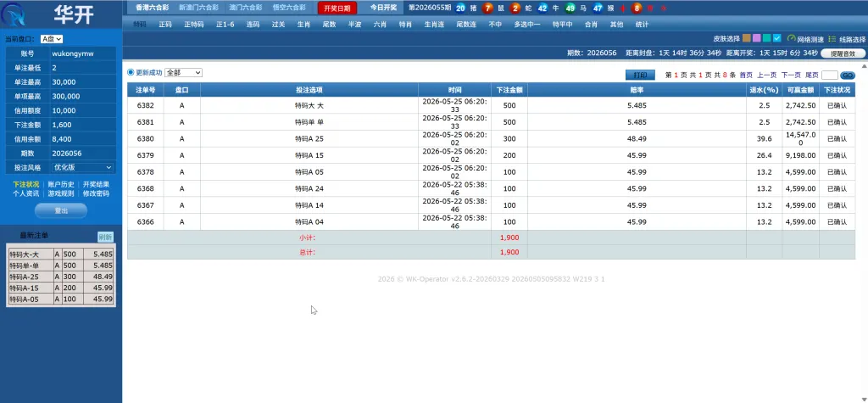Choose the checked blue skin swatch
Viewport: 868px width, 403px height.
click(776, 38)
